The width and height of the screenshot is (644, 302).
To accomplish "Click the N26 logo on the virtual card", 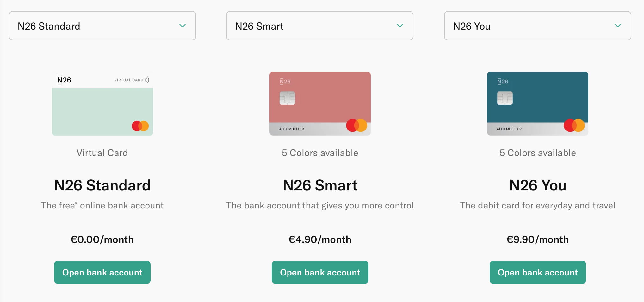I will pyautogui.click(x=64, y=80).
